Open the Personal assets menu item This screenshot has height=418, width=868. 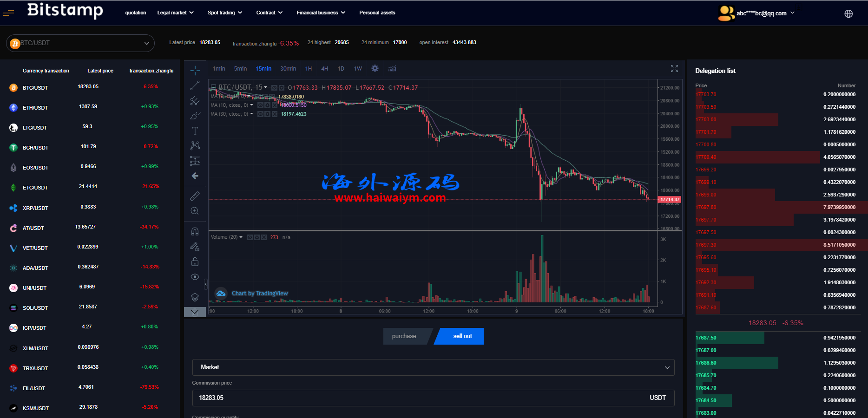point(377,13)
